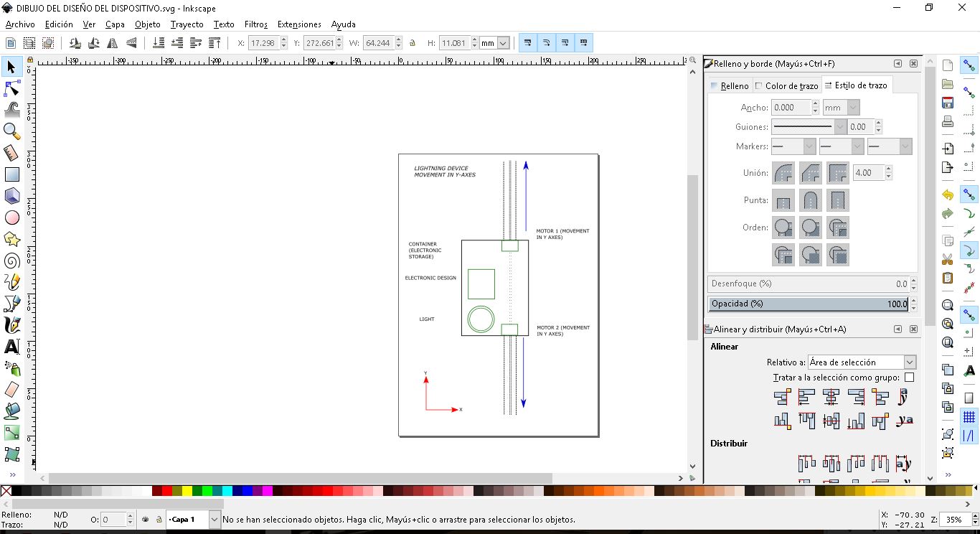The image size is (980, 534).
Task: Select the Selector arrow tool
Action: [x=11, y=67]
